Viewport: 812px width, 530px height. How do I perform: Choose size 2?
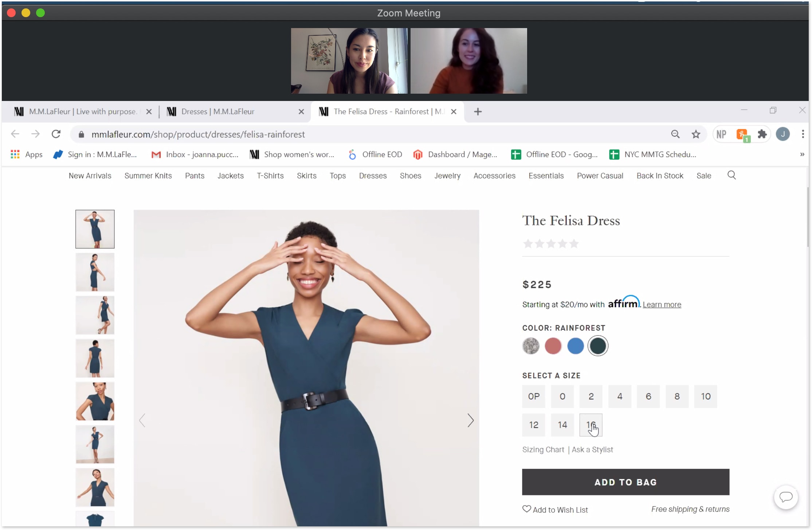tap(591, 396)
